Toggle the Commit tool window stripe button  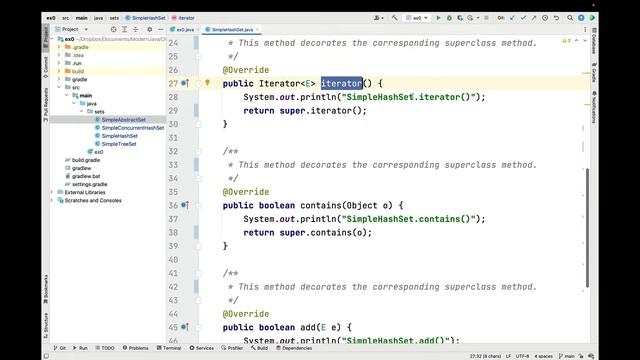[46, 67]
